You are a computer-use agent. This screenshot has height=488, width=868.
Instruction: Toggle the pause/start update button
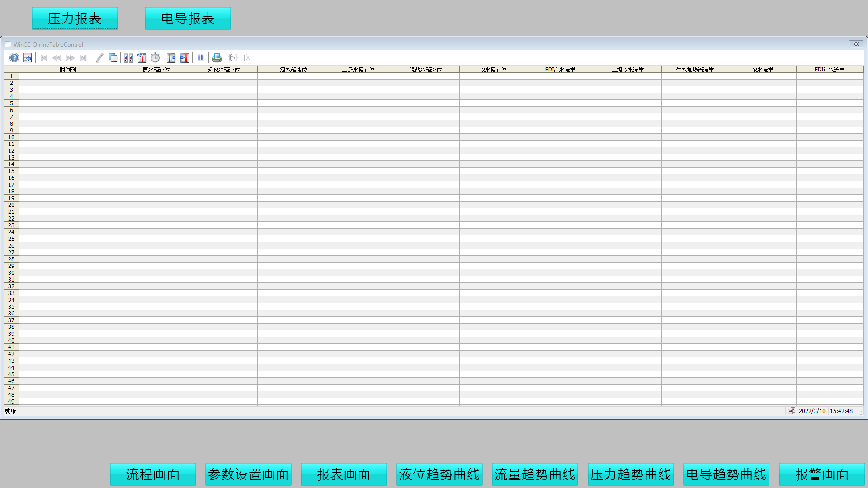pyautogui.click(x=201, y=58)
